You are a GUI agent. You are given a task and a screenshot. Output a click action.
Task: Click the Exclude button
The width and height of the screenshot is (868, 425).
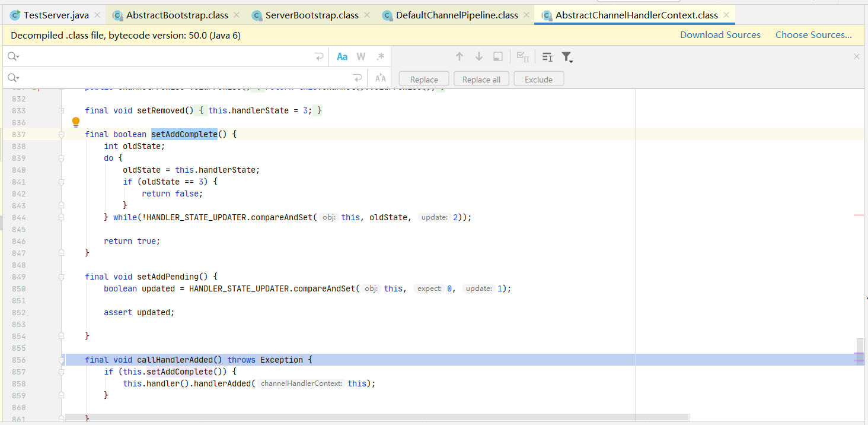pyautogui.click(x=538, y=79)
